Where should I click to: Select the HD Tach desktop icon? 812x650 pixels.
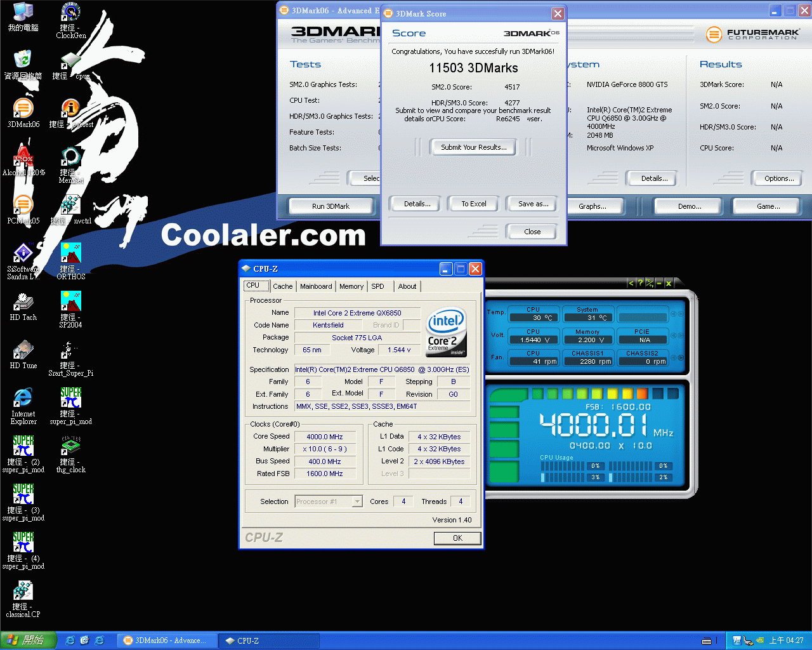pyautogui.click(x=23, y=306)
